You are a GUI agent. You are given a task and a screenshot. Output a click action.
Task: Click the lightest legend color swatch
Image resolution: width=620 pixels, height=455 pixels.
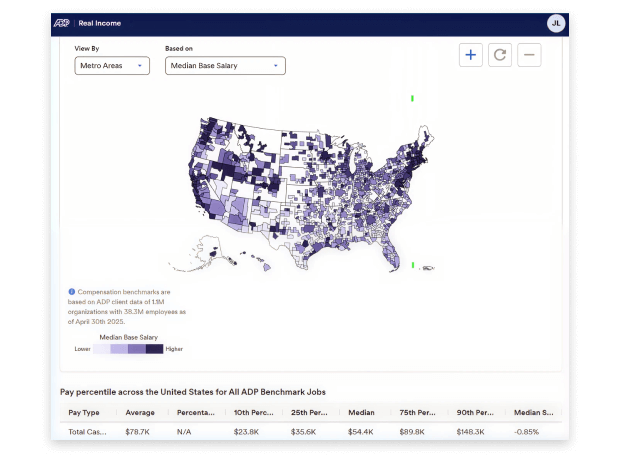coord(102,349)
